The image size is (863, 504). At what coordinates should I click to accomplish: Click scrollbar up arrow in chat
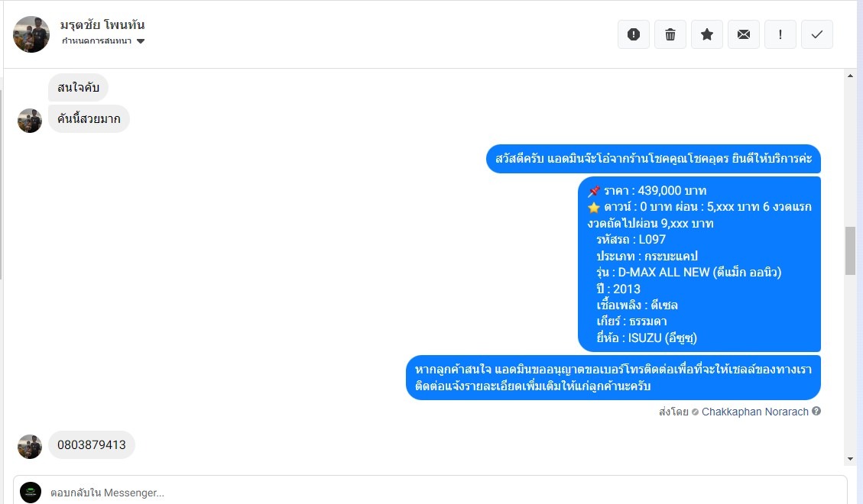(850, 76)
